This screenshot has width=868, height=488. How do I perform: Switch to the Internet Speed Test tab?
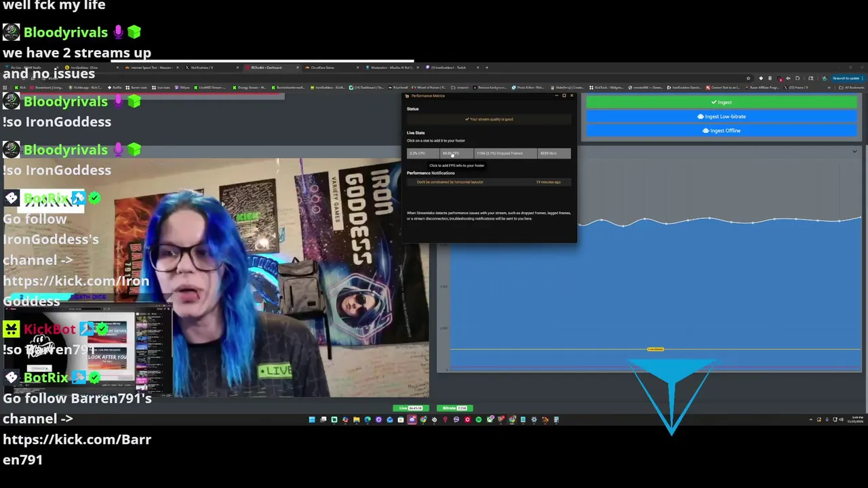(153, 68)
